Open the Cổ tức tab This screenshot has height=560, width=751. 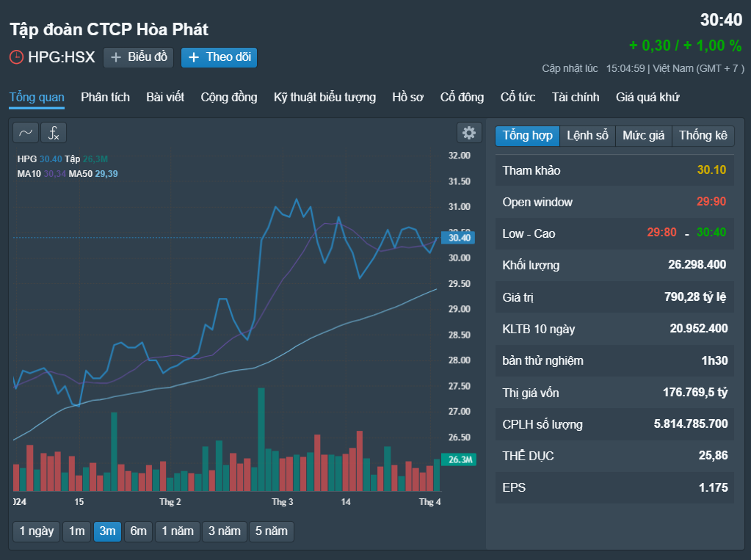(x=518, y=97)
